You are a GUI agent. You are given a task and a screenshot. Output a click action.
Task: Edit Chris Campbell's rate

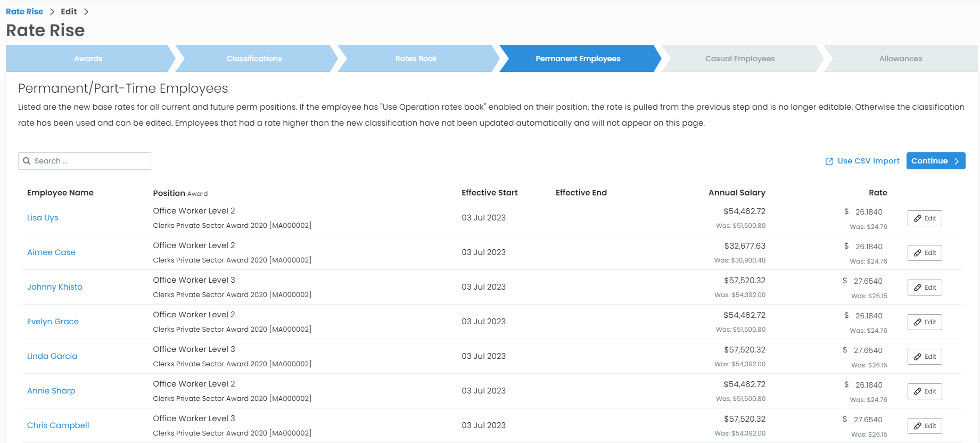(924, 426)
